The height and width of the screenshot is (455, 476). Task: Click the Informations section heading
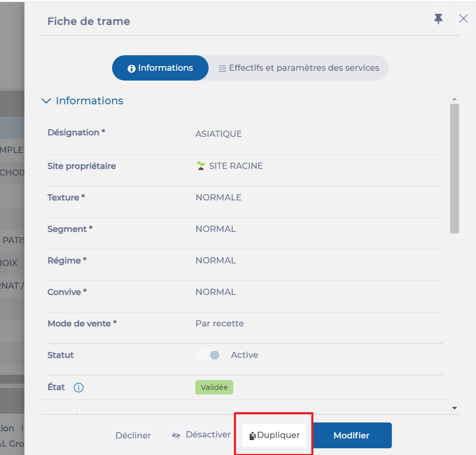(89, 101)
